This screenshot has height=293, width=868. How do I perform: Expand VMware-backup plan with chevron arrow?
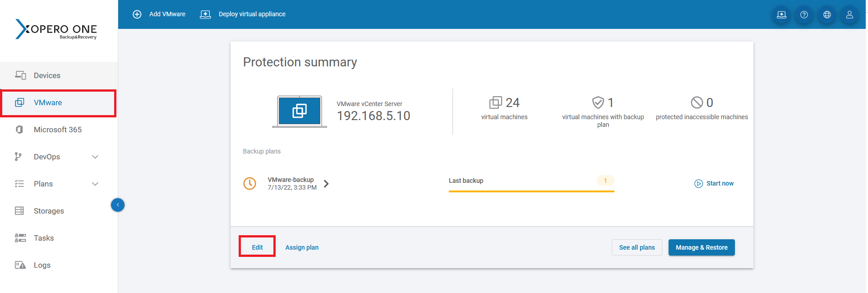pos(326,184)
